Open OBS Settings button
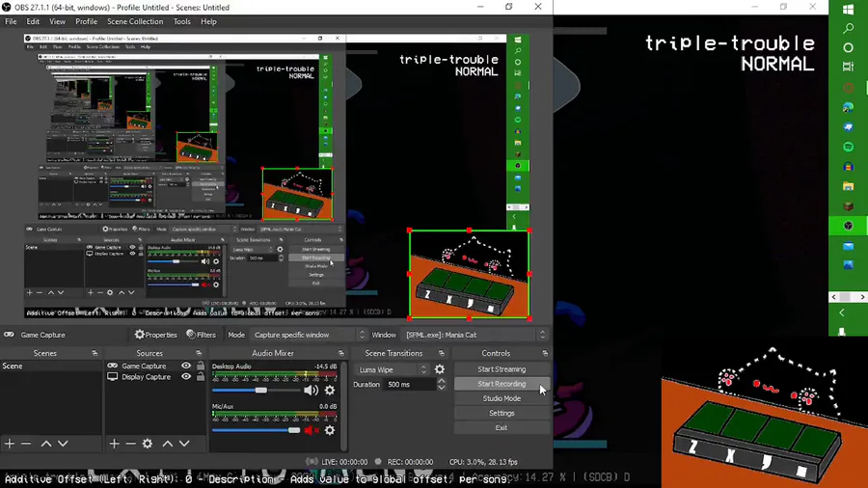 (502, 413)
